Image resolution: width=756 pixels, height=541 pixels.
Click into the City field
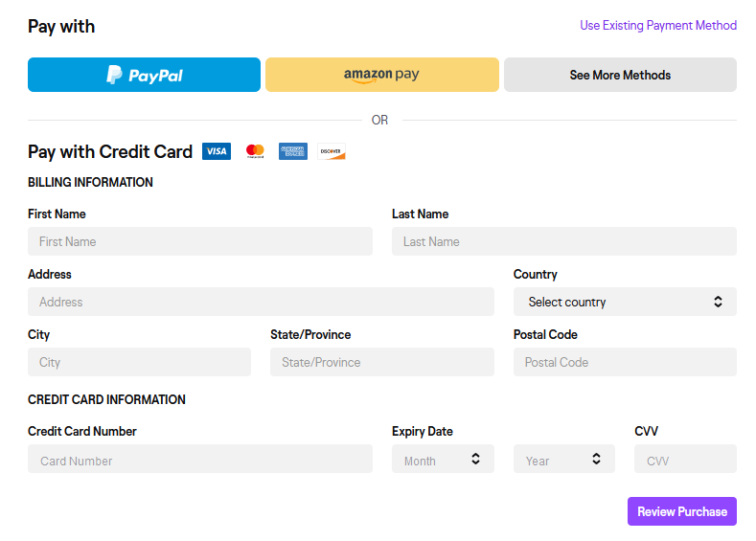[139, 362]
